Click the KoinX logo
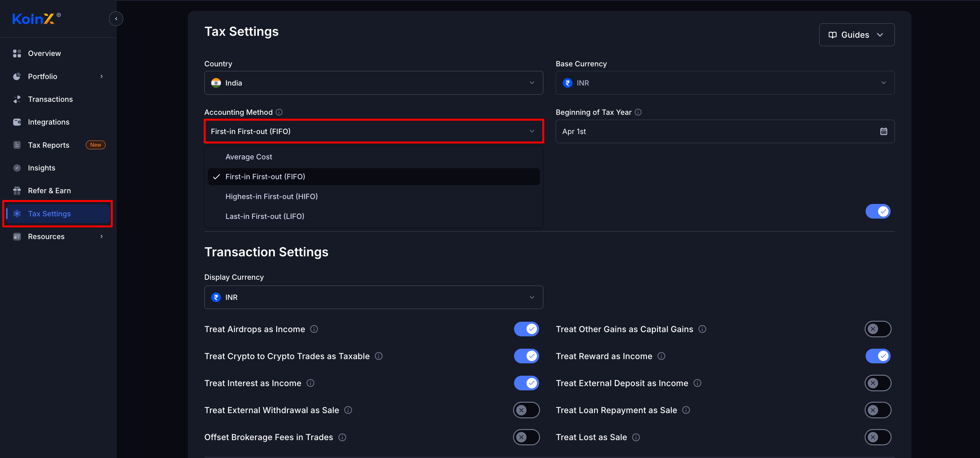This screenshot has width=980, height=458. tap(33, 19)
